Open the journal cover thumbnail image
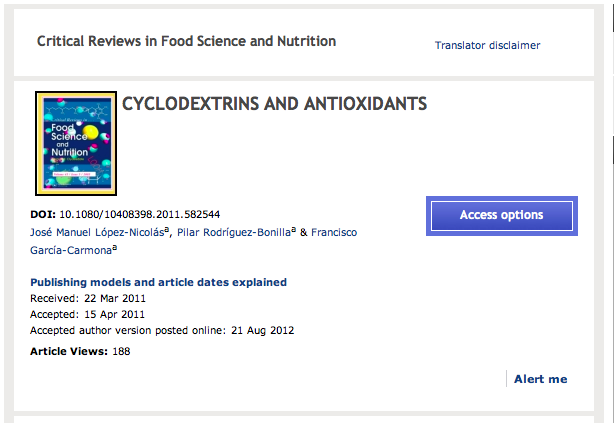The height and width of the screenshot is (423, 614). (76, 143)
